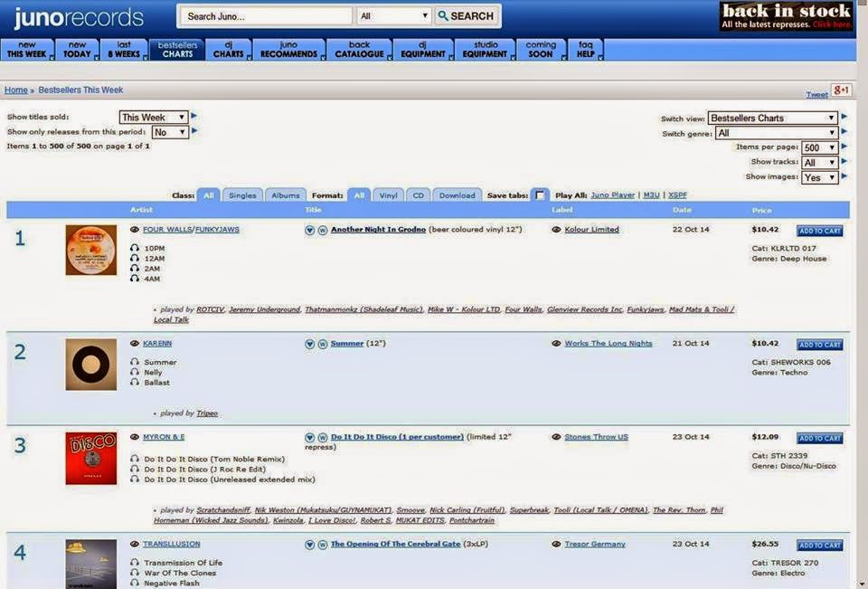
Task: Open the Show tracks dropdown
Action: (x=819, y=162)
